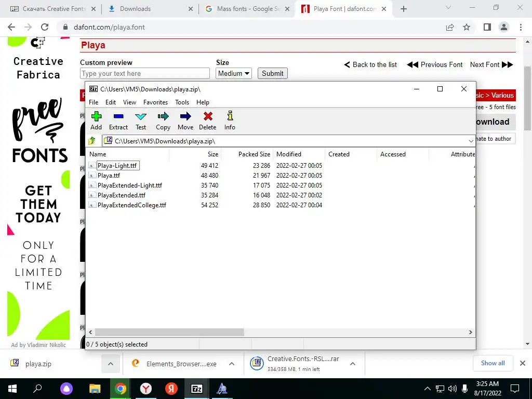Share this page via the share icon
532x399 pixels.
(x=450, y=27)
